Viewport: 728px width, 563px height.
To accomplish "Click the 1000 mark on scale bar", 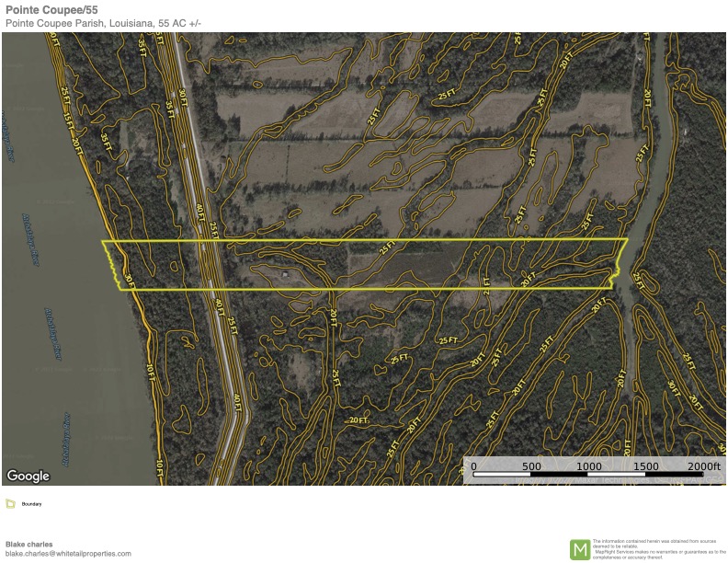I will point(589,466).
